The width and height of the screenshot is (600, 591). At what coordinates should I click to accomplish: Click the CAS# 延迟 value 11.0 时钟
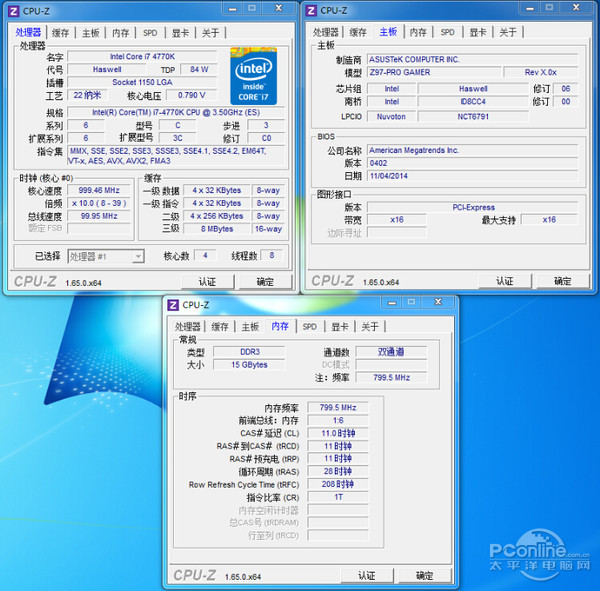(338, 433)
